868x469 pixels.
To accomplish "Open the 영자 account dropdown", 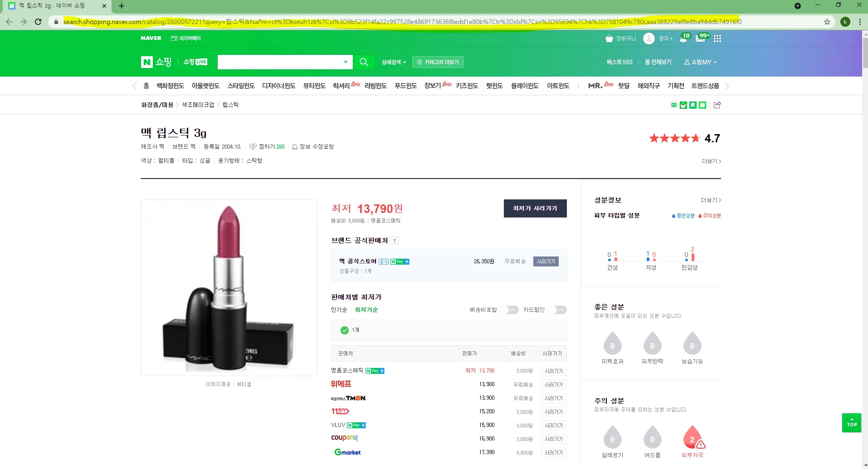I will coord(666,39).
